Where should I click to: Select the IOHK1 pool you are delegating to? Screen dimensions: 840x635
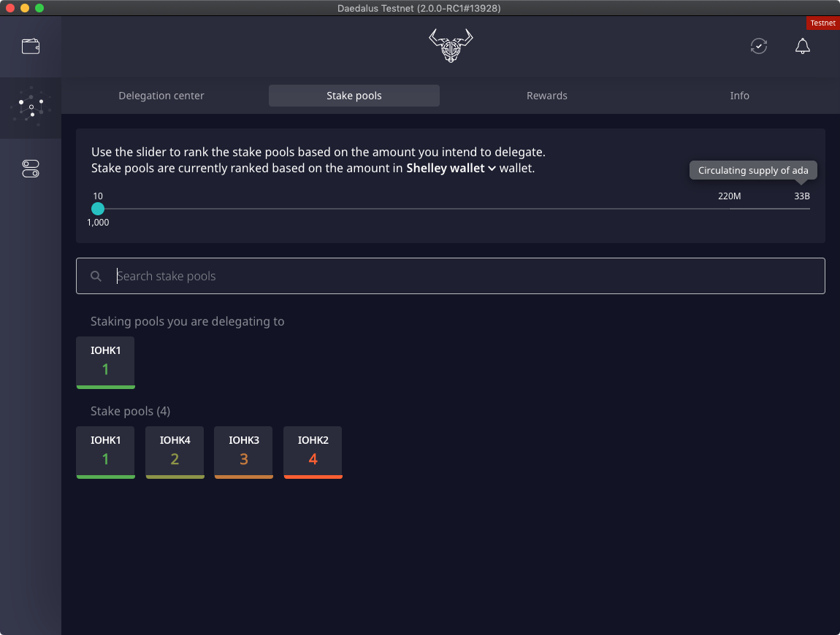point(105,361)
